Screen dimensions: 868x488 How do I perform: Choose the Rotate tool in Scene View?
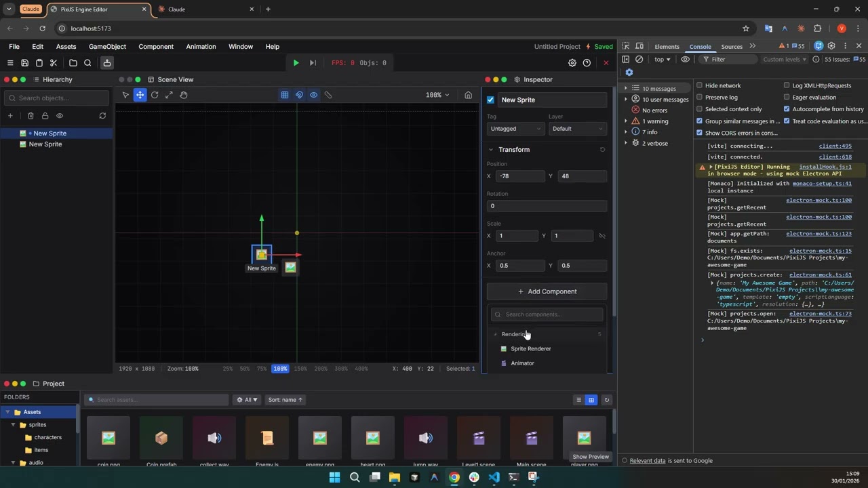point(155,95)
